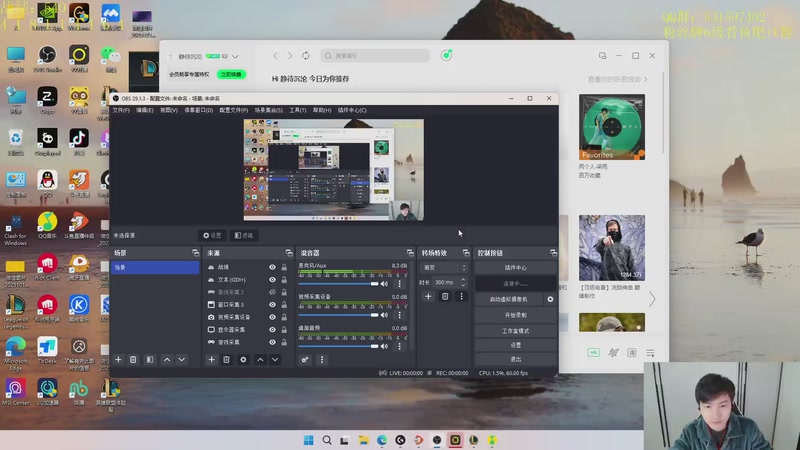Add a transition with plus in 转场特效
This screenshot has height=450, width=800.
click(x=428, y=296)
